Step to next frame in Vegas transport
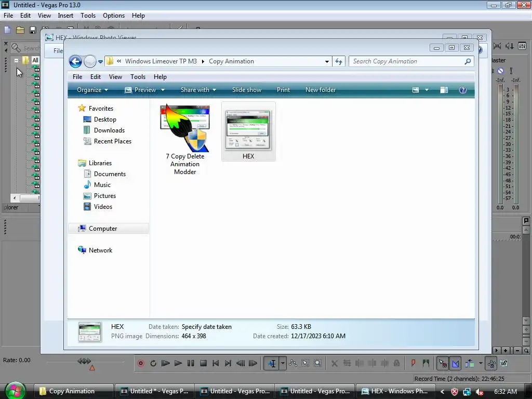This screenshot has height=399, width=532. point(253,363)
